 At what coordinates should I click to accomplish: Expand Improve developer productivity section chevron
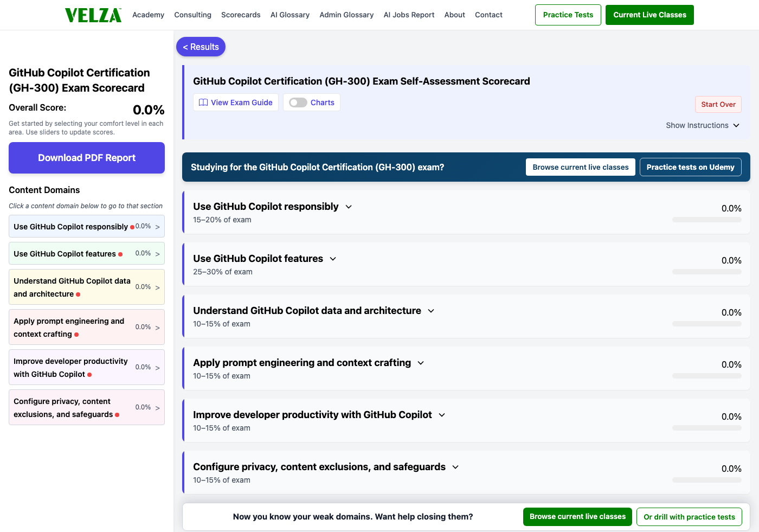pyautogui.click(x=442, y=415)
